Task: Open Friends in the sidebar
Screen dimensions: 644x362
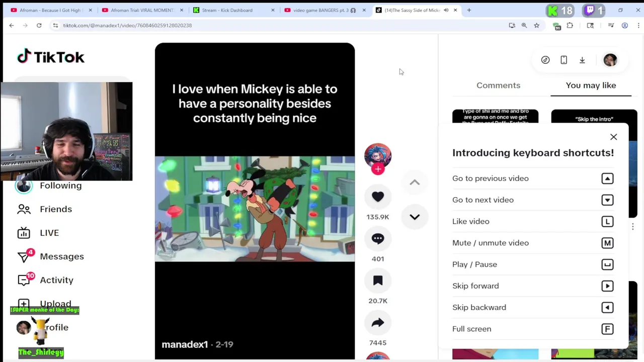Action: 56,209
